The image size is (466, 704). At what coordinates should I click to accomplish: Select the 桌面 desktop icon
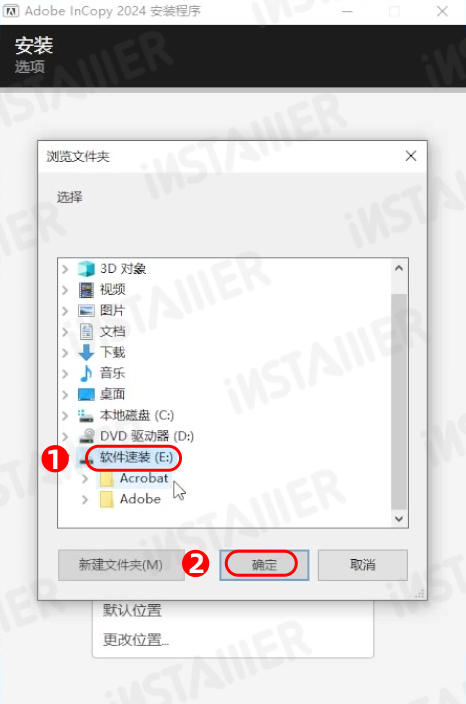(x=86, y=394)
